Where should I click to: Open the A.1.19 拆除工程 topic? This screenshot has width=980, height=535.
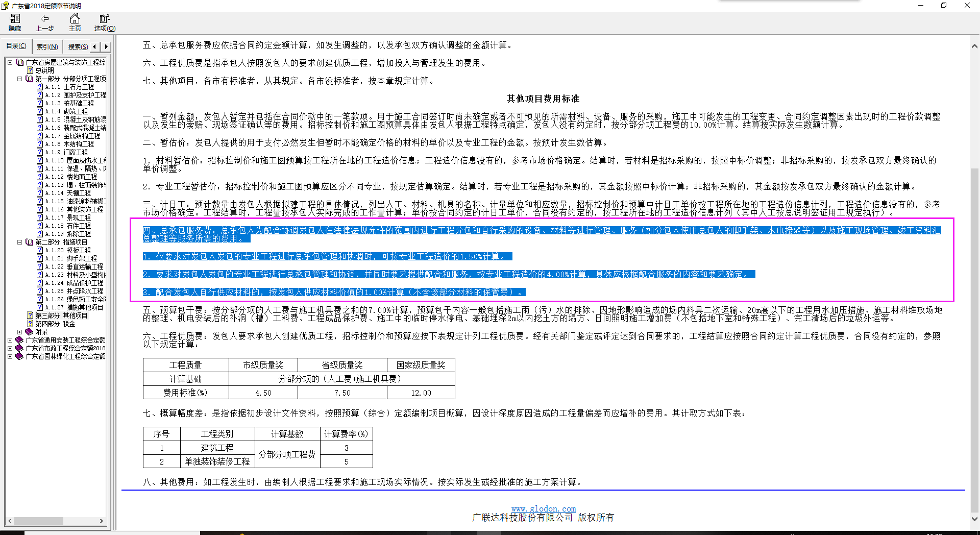(68, 234)
